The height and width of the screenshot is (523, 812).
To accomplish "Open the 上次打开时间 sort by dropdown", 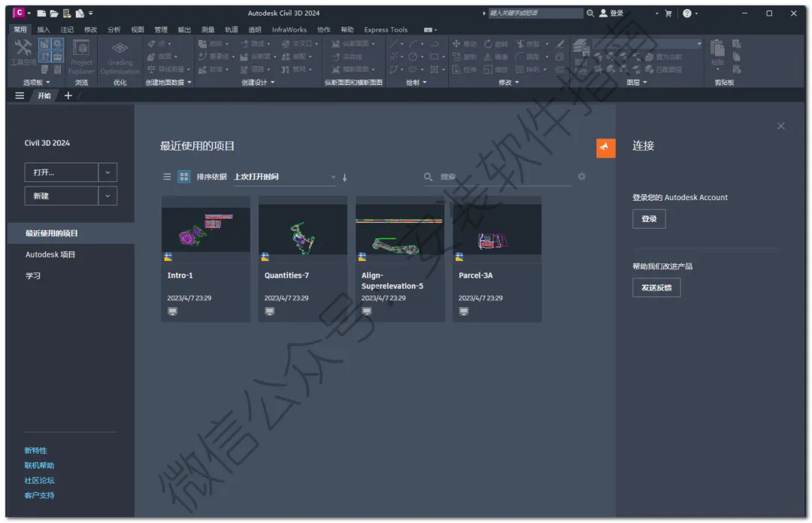I will (284, 177).
